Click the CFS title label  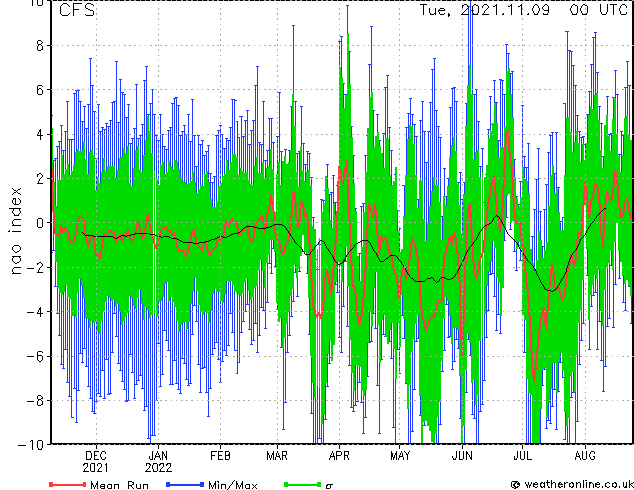pyautogui.click(x=77, y=10)
